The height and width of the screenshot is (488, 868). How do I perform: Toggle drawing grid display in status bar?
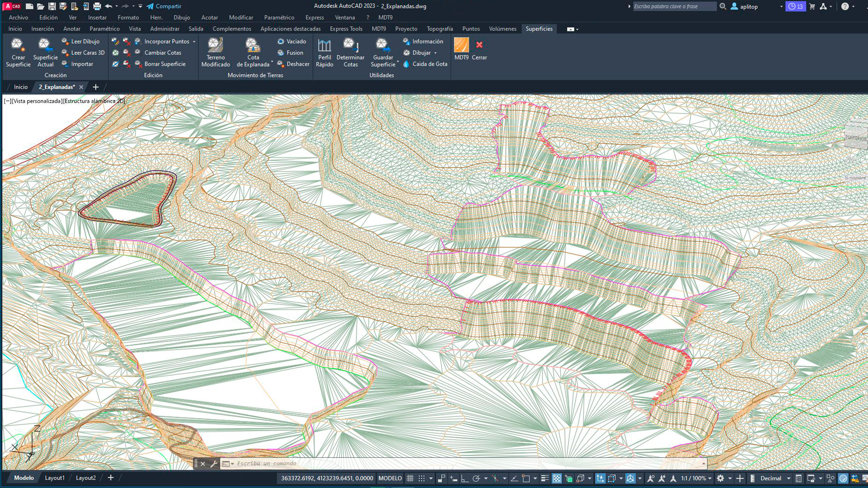[x=410, y=478]
